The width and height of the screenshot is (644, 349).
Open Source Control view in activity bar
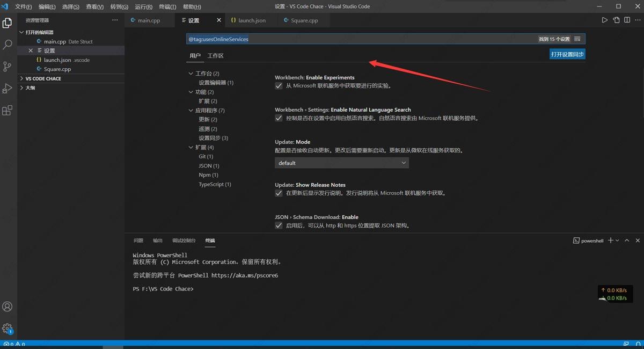click(x=8, y=67)
